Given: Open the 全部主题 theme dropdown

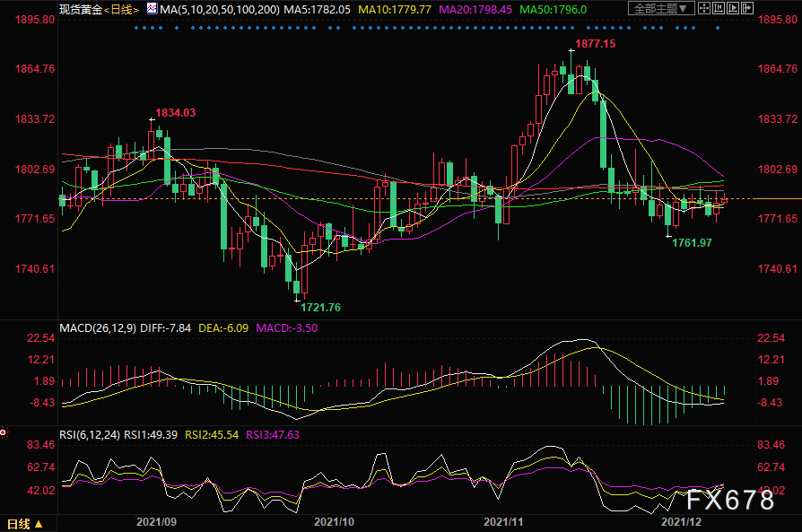Looking at the screenshot, I should pos(662,9).
